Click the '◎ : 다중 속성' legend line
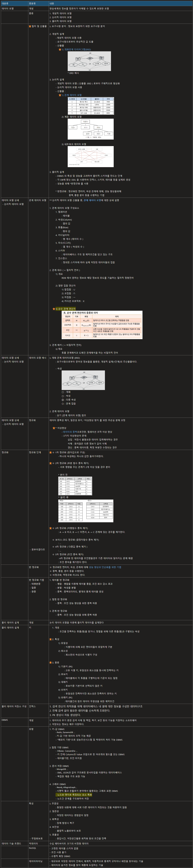This screenshot has width=193, height=868. pos(69,400)
